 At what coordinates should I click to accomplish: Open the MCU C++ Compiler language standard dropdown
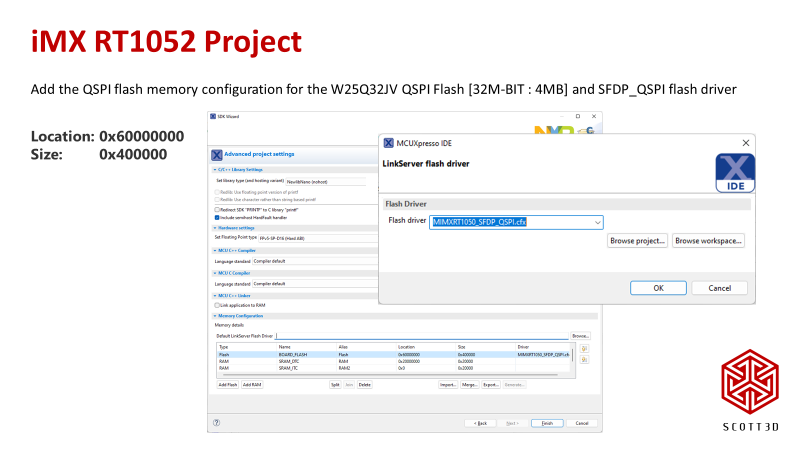tap(315, 261)
